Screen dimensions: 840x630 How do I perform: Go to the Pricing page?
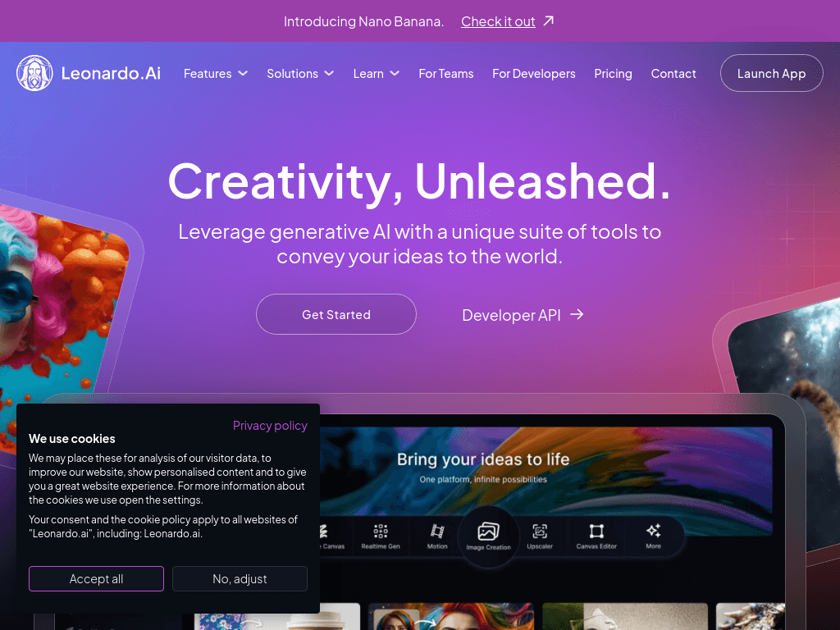pyautogui.click(x=613, y=73)
